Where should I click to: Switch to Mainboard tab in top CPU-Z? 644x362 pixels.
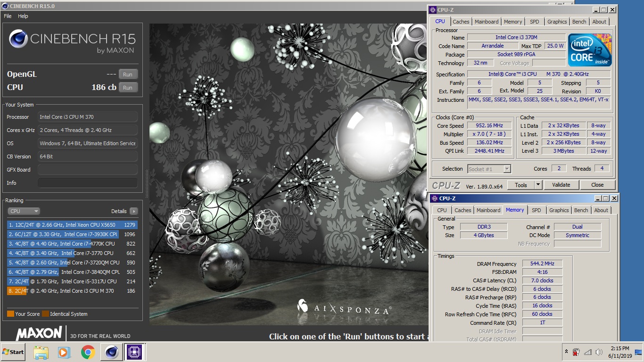point(487,22)
